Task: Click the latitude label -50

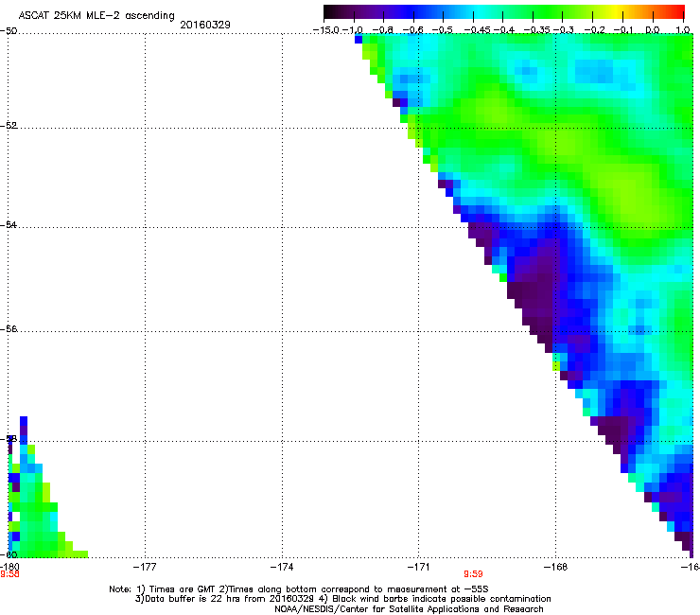Action: pyautogui.click(x=9, y=31)
